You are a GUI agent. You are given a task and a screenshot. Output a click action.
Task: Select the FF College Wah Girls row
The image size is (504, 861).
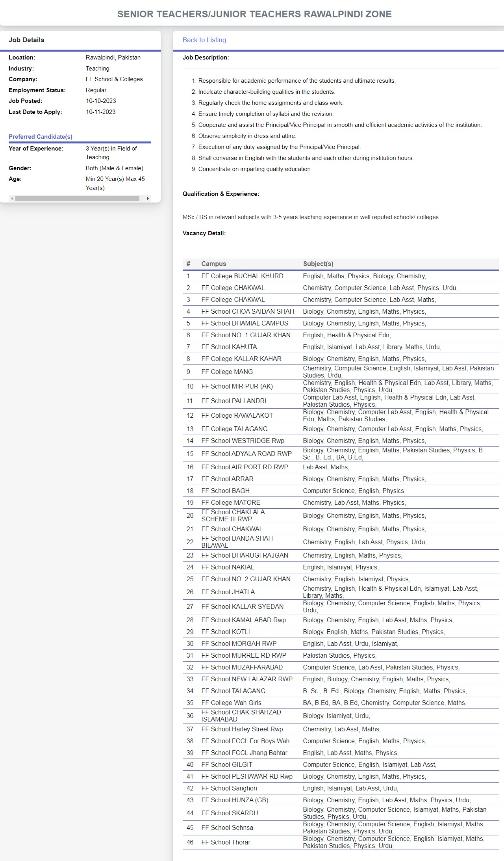231,703
